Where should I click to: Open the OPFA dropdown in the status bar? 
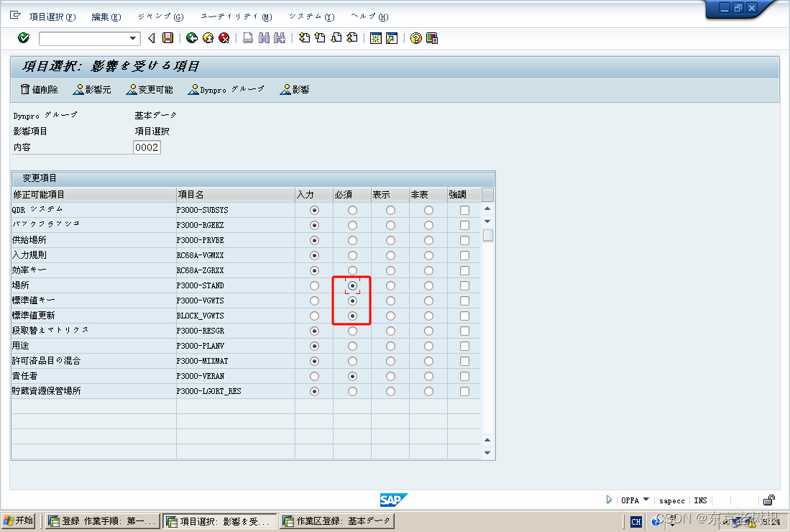(x=646, y=500)
